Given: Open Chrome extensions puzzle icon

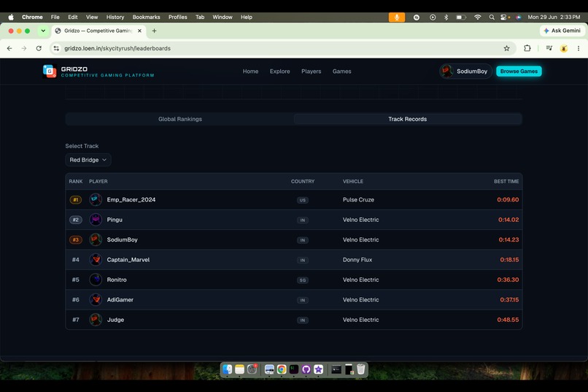Looking at the screenshot, I should 527,48.
